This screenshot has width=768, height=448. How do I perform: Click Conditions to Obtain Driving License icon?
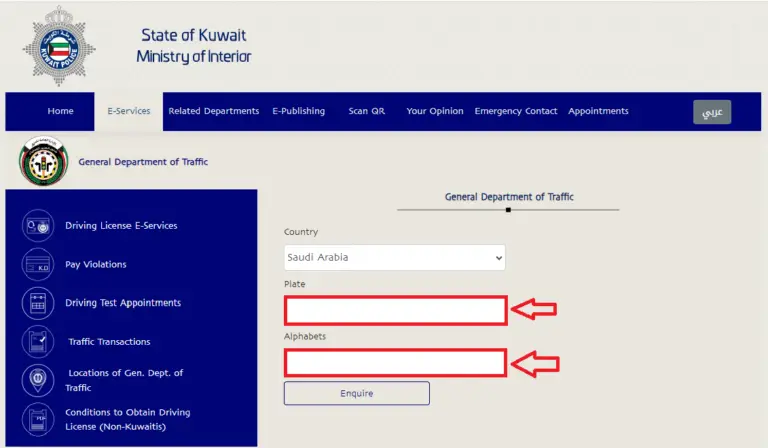pos(38,420)
